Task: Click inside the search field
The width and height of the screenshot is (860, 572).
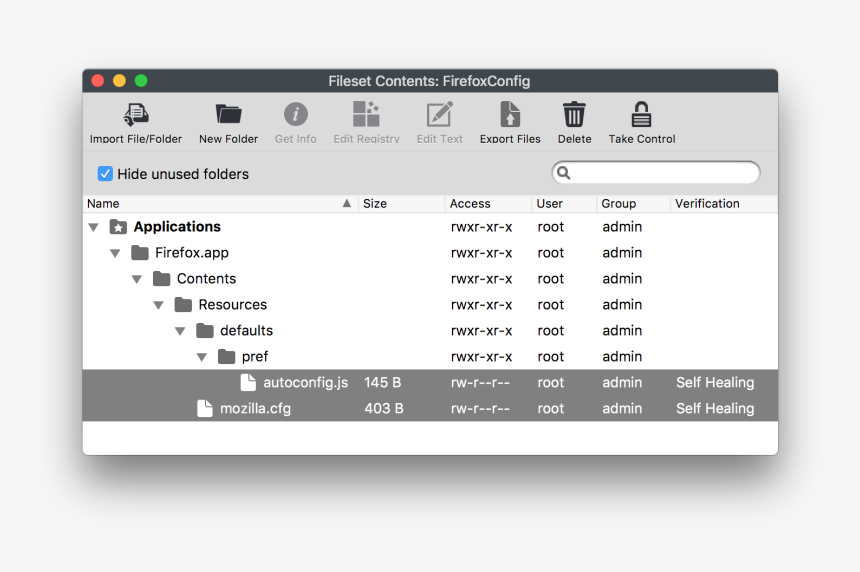Action: pyautogui.click(x=662, y=173)
